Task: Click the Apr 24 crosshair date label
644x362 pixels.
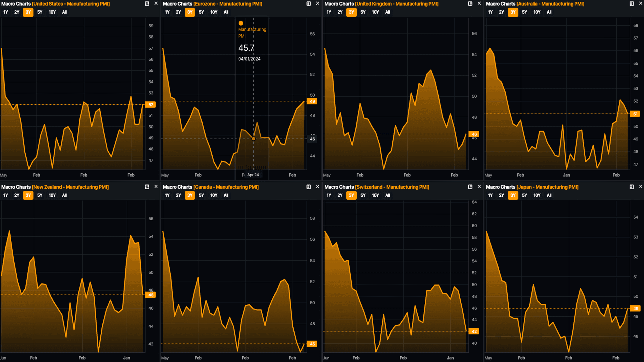Action: [253, 175]
